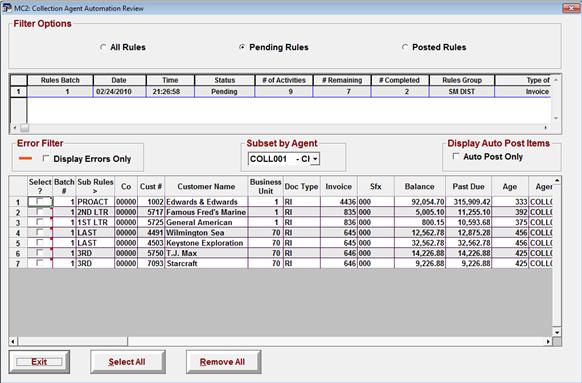
Task: Click the SM DIST rules group cell
Action: (x=462, y=92)
